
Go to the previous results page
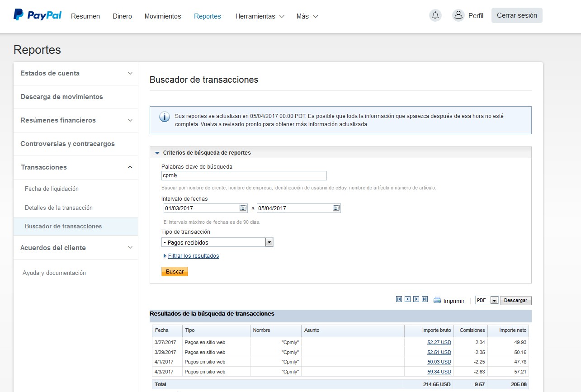click(407, 299)
